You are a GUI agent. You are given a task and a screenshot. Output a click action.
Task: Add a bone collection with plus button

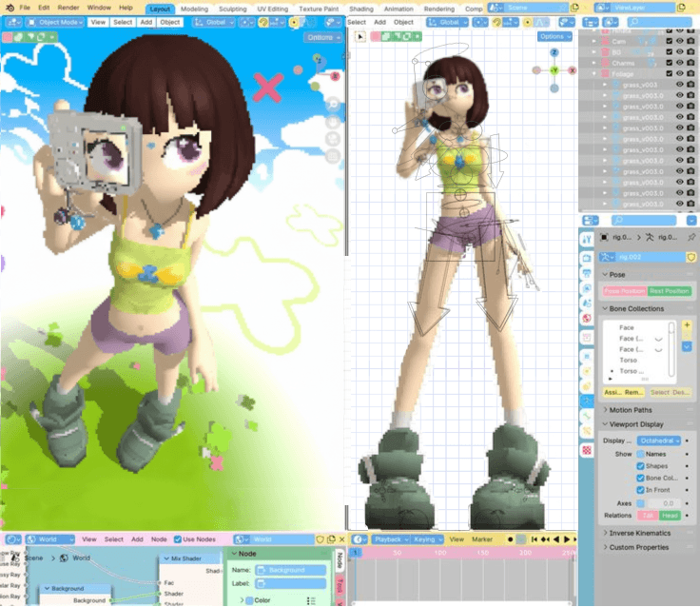[687, 324]
